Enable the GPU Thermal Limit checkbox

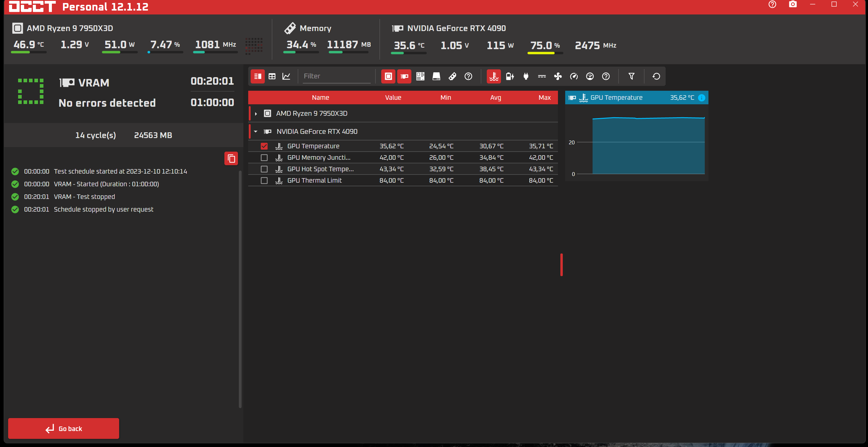(264, 181)
